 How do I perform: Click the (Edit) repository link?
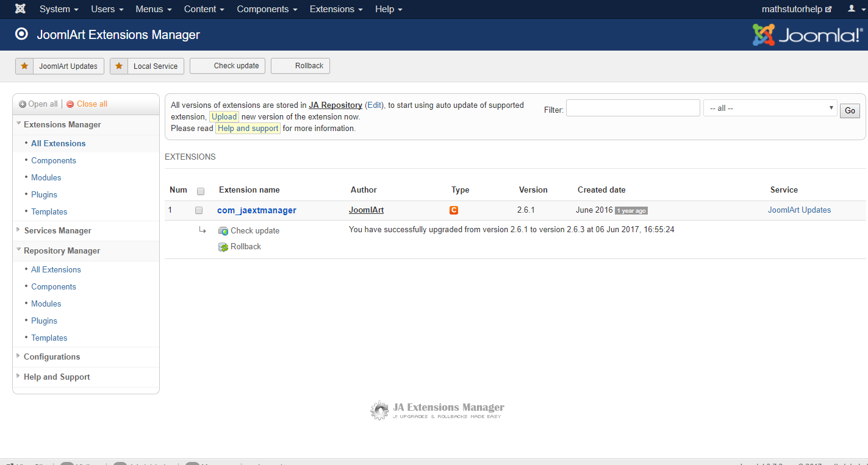(x=375, y=105)
